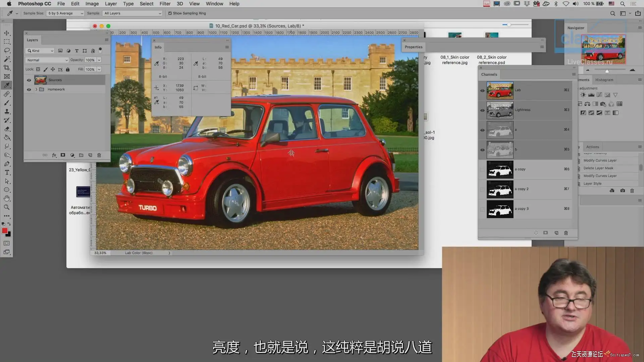Select the Crop tool

pos(7,68)
